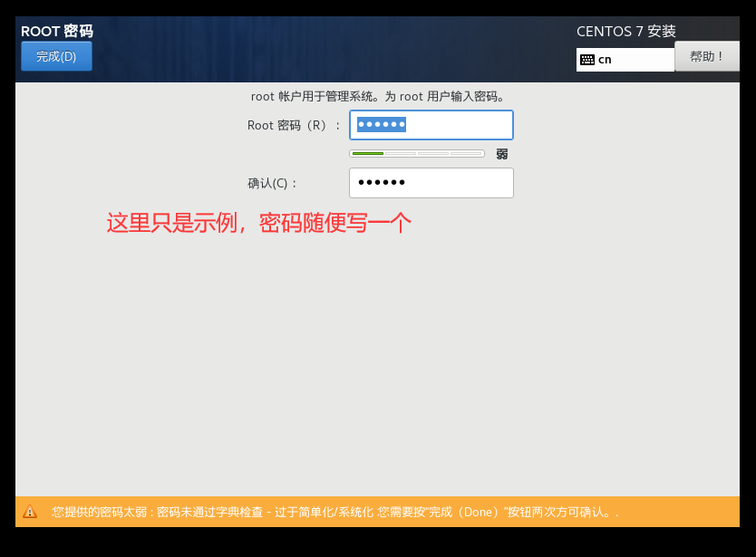Focus the Root 密码 password field
756x557 pixels.
tap(431, 125)
